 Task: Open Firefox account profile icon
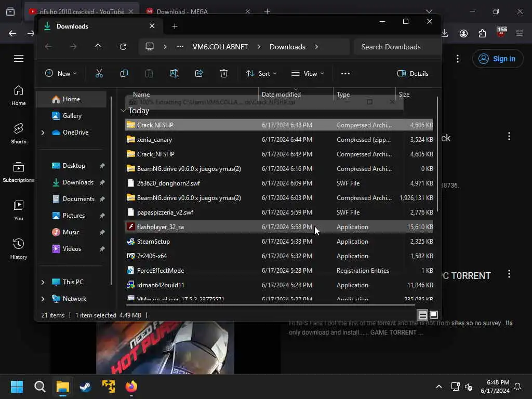point(464,33)
